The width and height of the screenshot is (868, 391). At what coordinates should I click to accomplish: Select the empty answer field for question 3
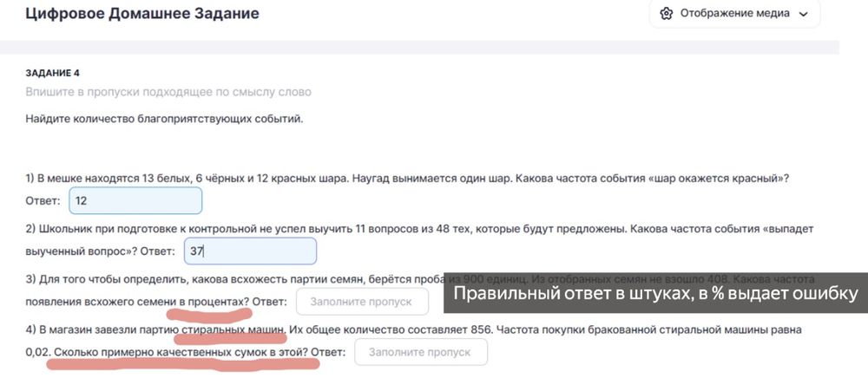362,302
